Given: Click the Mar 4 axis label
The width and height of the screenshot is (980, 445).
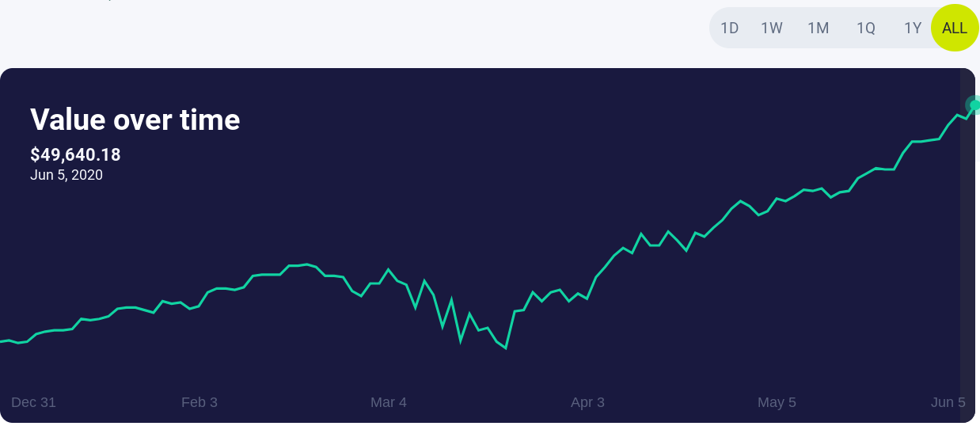Looking at the screenshot, I should click(x=389, y=402).
